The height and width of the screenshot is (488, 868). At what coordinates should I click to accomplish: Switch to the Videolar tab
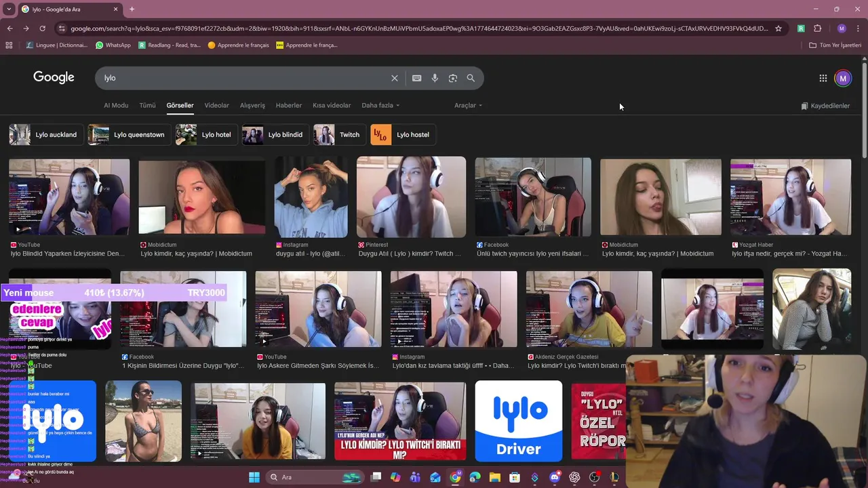coord(217,106)
